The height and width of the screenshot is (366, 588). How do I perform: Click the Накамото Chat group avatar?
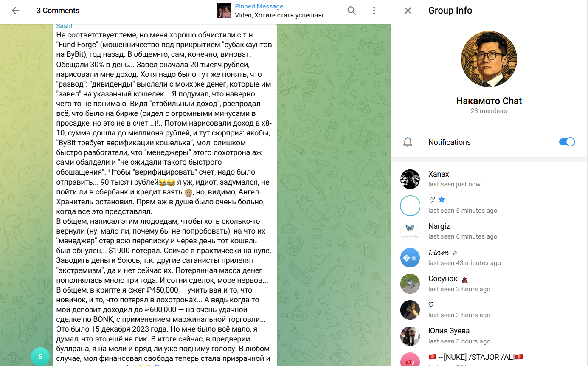(x=489, y=59)
